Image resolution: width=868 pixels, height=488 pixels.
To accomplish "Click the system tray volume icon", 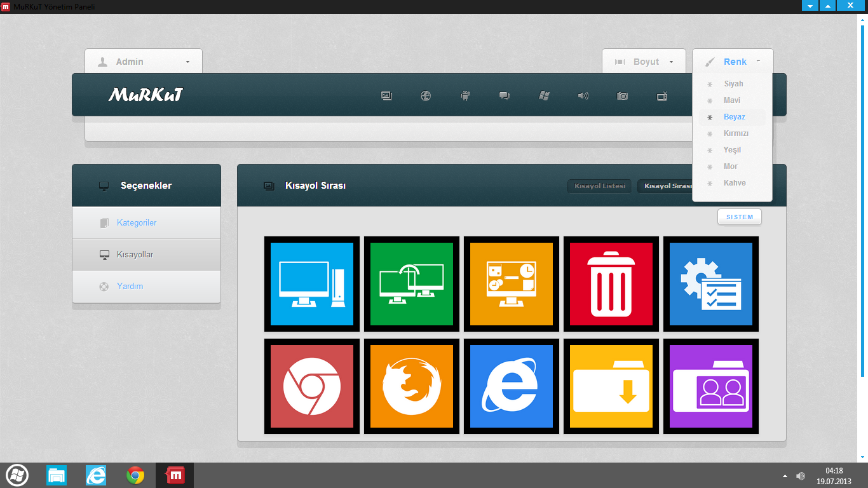I will click(801, 476).
